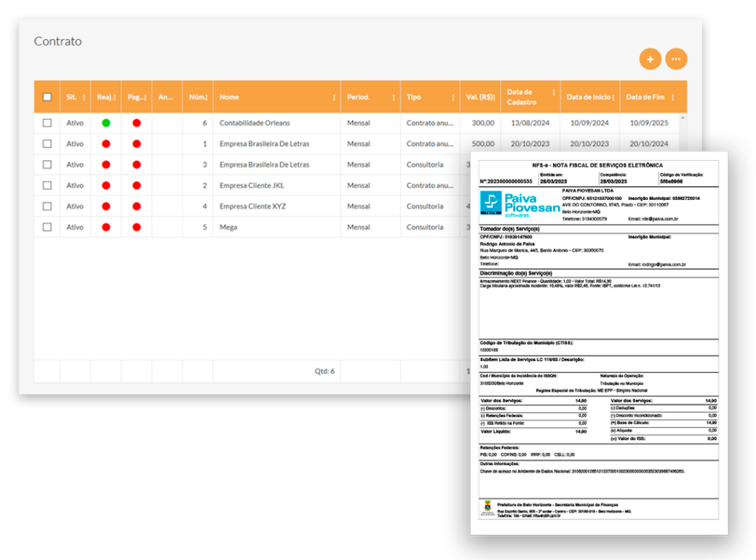The image size is (756, 560).
Task: Sort by the Nome column header
Action: [229, 97]
